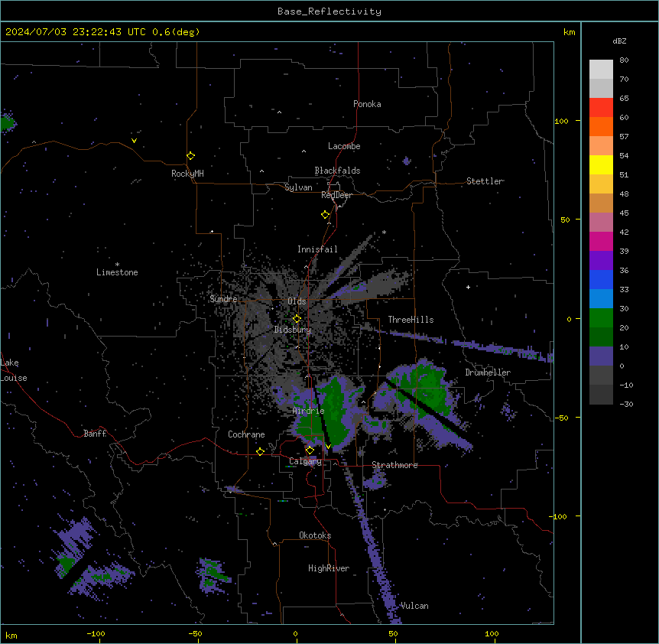Click the dBZ legend heading
The width and height of the screenshot is (659, 644).
[x=619, y=41]
